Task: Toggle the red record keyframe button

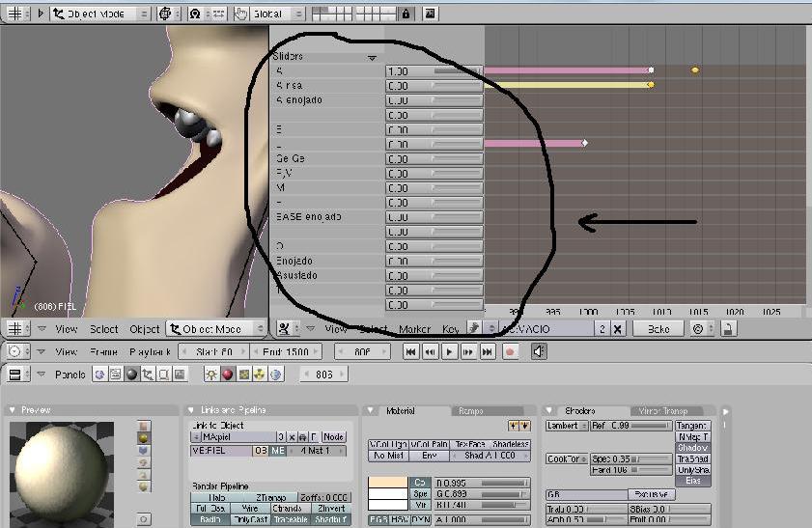Action: (x=510, y=352)
